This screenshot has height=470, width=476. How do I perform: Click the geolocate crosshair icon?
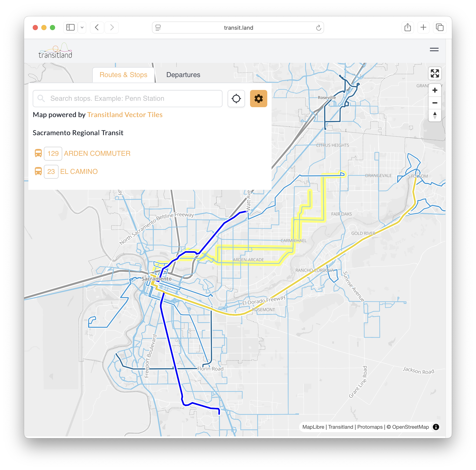pos(236,99)
